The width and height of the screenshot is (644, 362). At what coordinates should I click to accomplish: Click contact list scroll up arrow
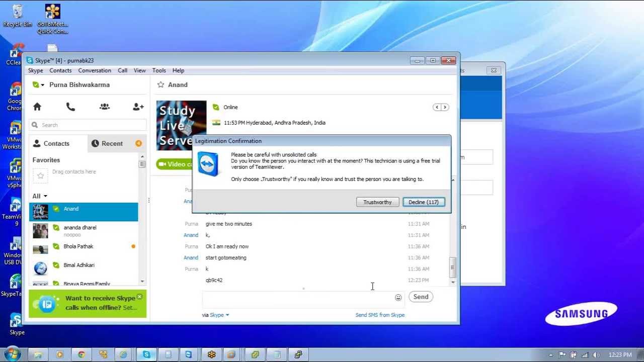click(x=142, y=156)
